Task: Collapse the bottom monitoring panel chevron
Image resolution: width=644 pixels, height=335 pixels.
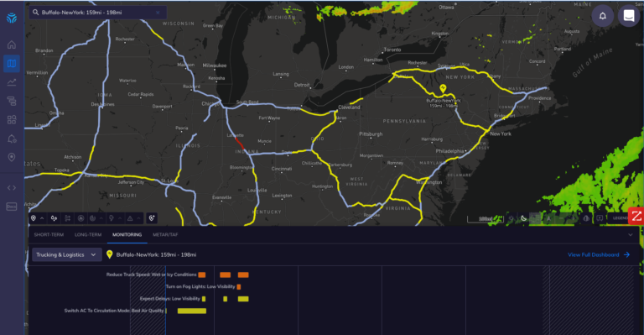Action: [x=631, y=235]
